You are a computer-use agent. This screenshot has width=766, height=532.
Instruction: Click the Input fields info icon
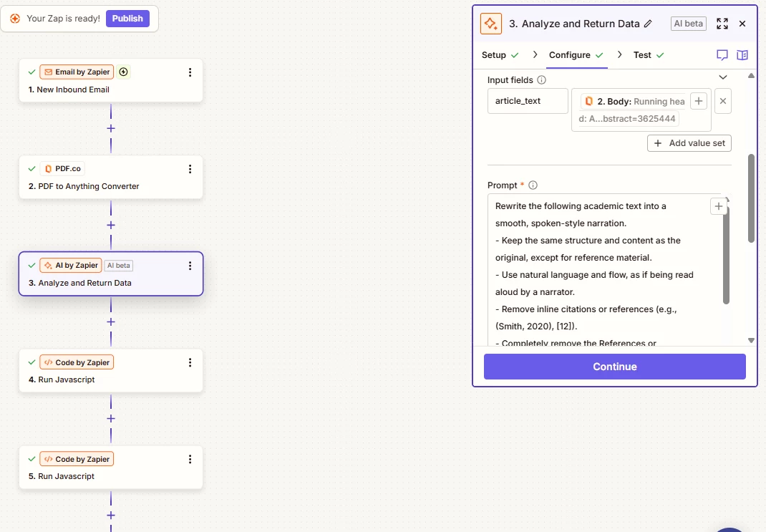point(541,80)
